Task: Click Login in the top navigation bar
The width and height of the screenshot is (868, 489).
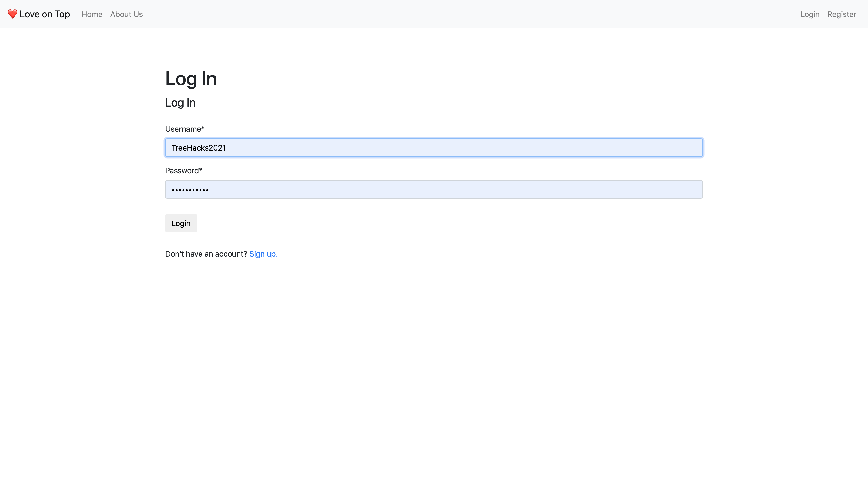Action: coord(810,14)
